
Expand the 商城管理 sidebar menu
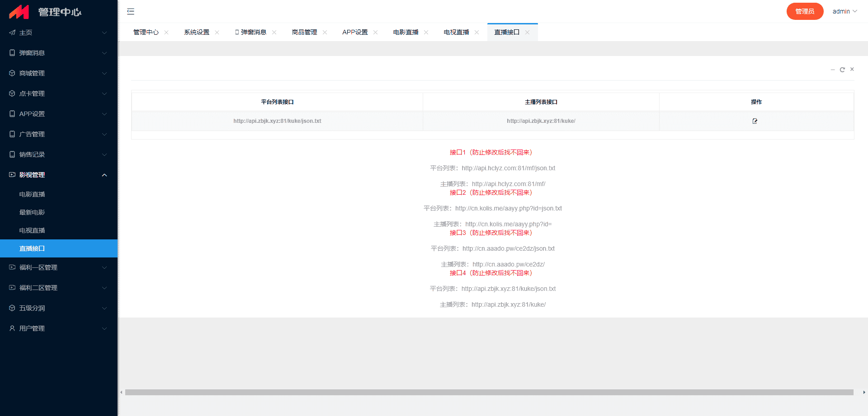(59, 73)
